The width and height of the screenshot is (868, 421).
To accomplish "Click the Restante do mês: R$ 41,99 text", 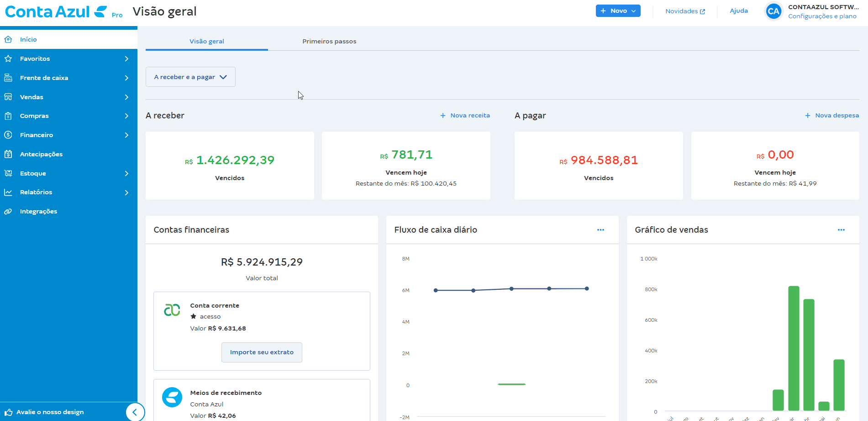I will (x=775, y=183).
